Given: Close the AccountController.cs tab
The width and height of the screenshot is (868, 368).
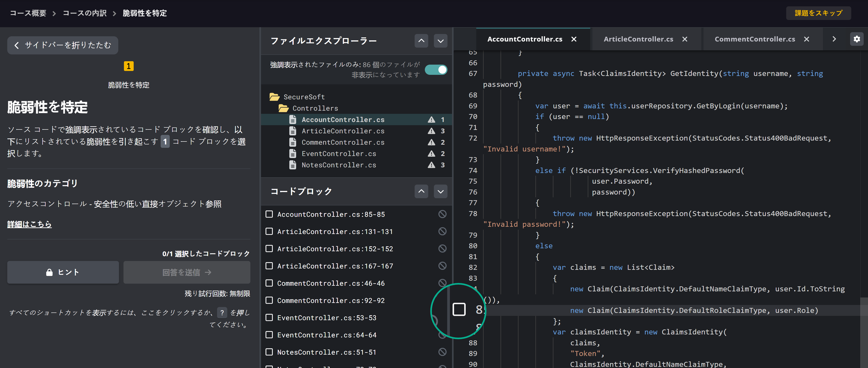Looking at the screenshot, I should coord(573,39).
